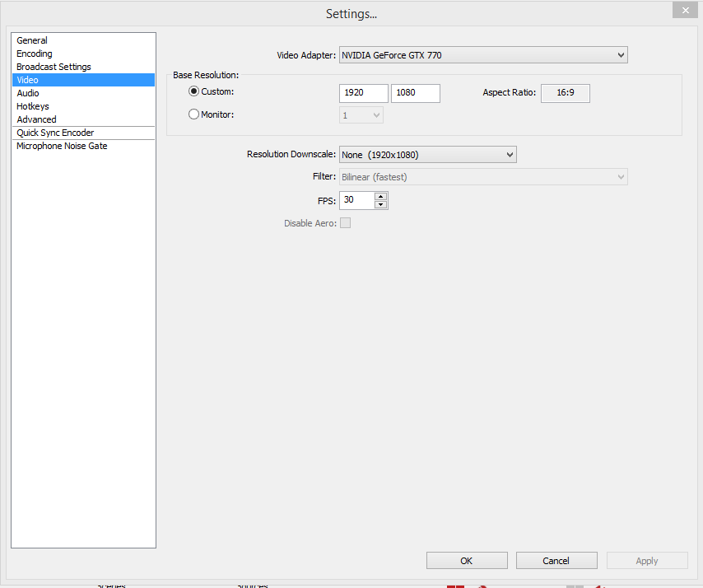Toggle the Disable Aero checkbox
The width and height of the screenshot is (703, 588).
pyautogui.click(x=345, y=223)
